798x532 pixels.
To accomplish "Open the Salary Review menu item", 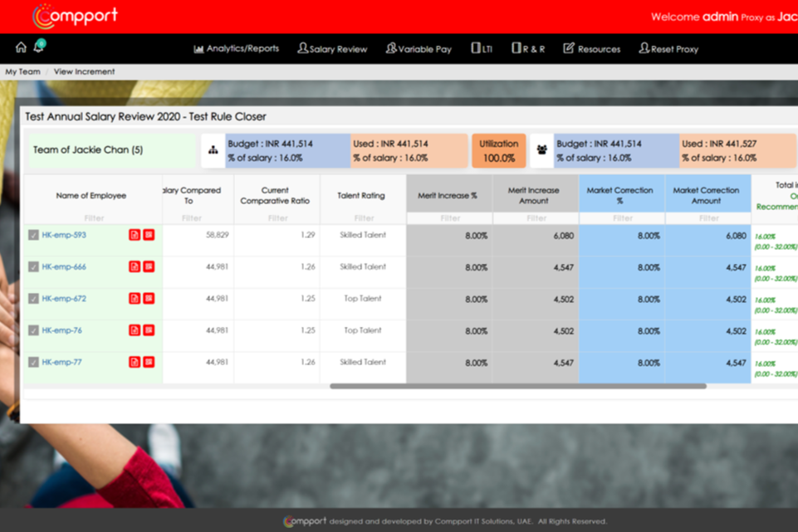I will point(332,49).
